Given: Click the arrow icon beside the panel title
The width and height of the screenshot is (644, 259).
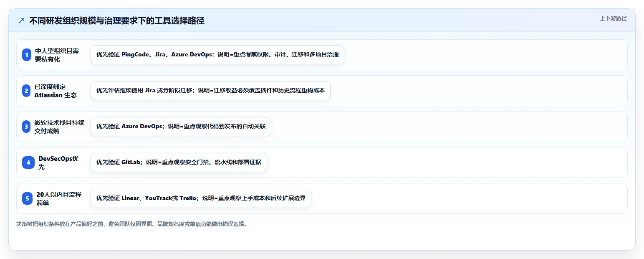Looking at the screenshot, I should click(21, 21).
